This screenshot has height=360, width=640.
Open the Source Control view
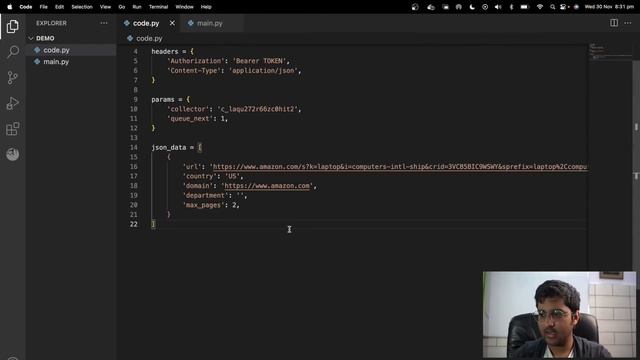(x=13, y=78)
